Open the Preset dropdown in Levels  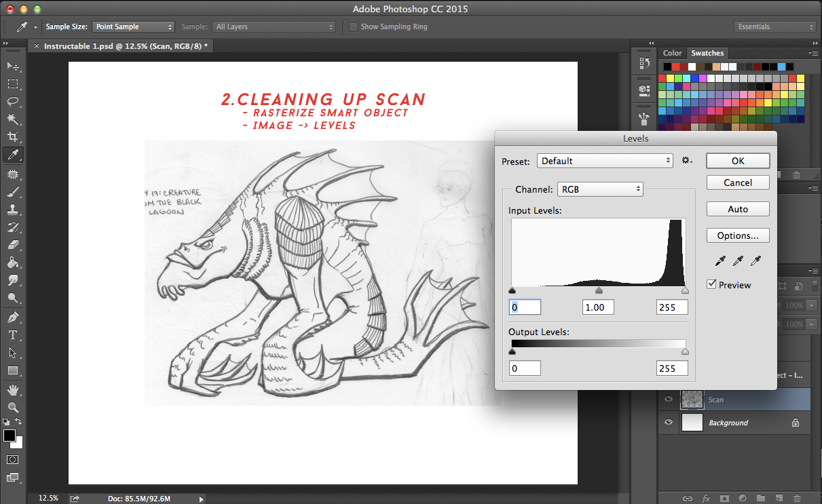coord(605,161)
